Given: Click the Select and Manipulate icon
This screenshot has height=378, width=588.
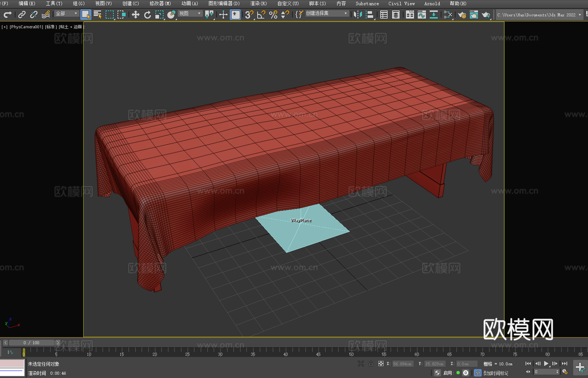Looking at the screenshot, I should 223,15.
